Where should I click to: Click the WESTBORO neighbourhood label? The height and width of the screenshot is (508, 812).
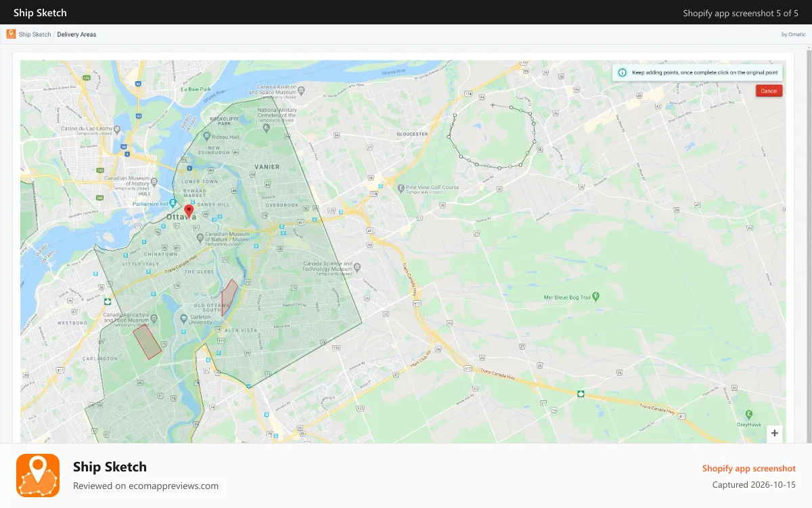click(x=72, y=323)
